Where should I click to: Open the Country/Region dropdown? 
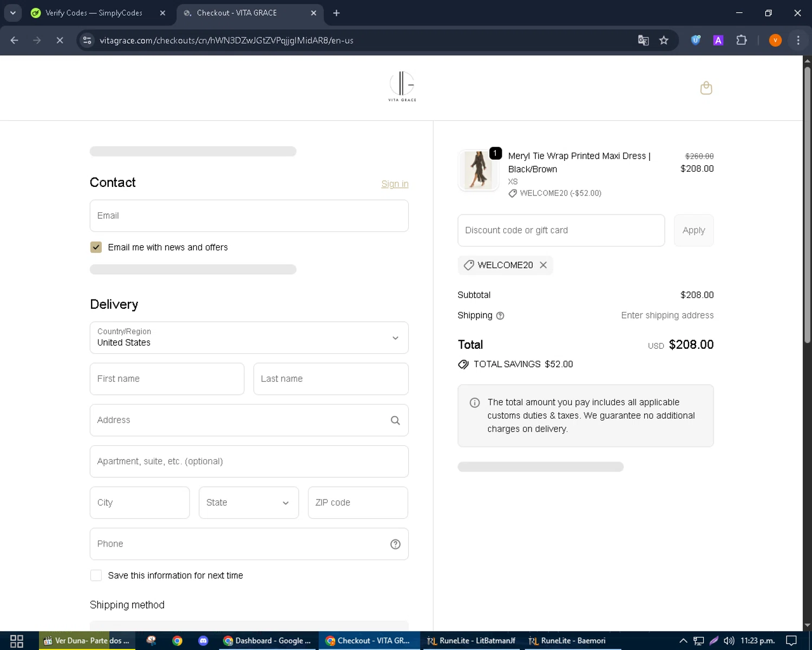coord(249,338)
